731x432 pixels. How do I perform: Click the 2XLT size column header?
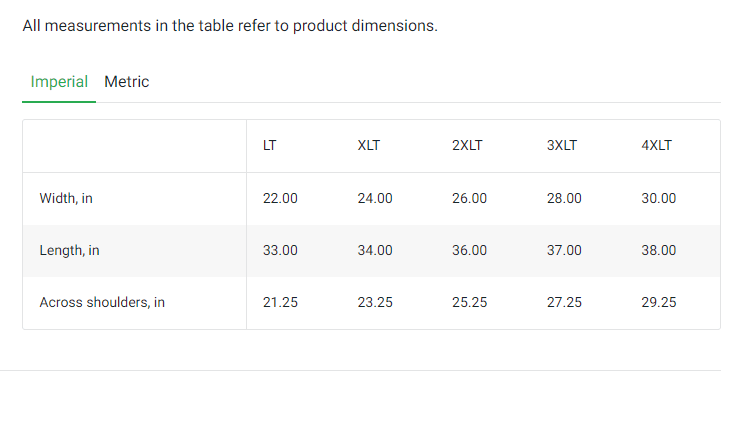467,145
